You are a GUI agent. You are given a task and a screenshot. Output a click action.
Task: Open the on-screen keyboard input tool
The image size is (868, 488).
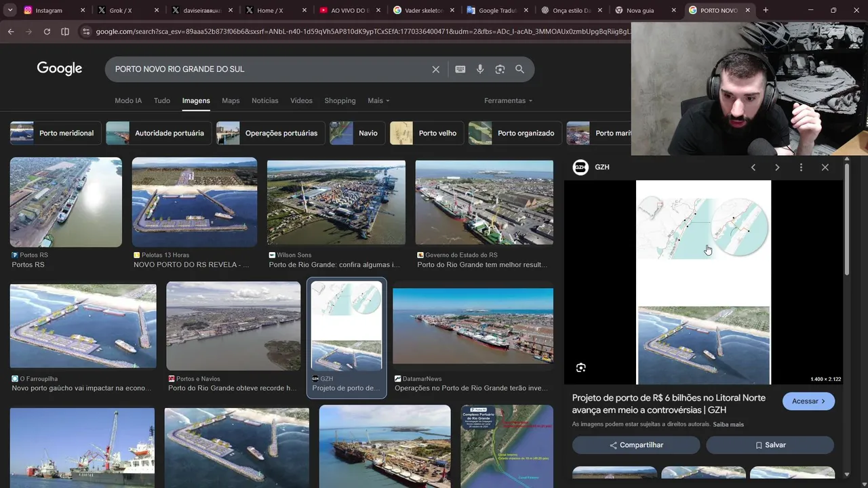click(460, 69)
